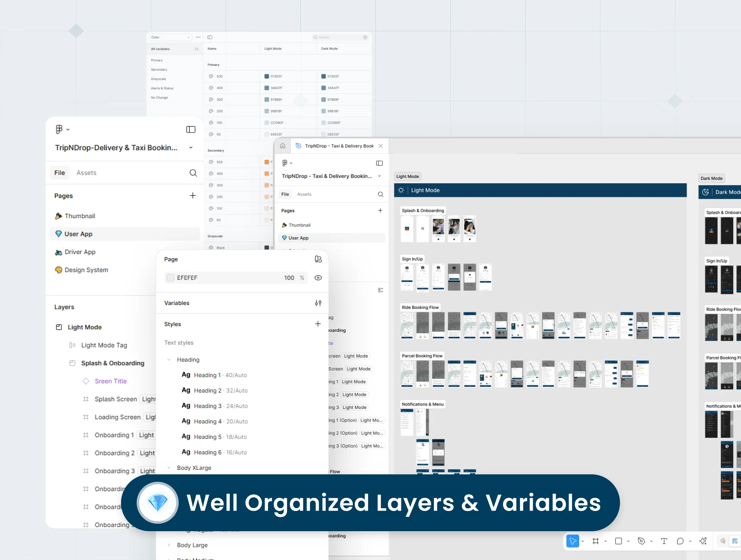Image resolution: width=741 pixels, height=560 pixels.
Task: Switch to the File tab in the enlarged panel
Action: pos(60,173)
